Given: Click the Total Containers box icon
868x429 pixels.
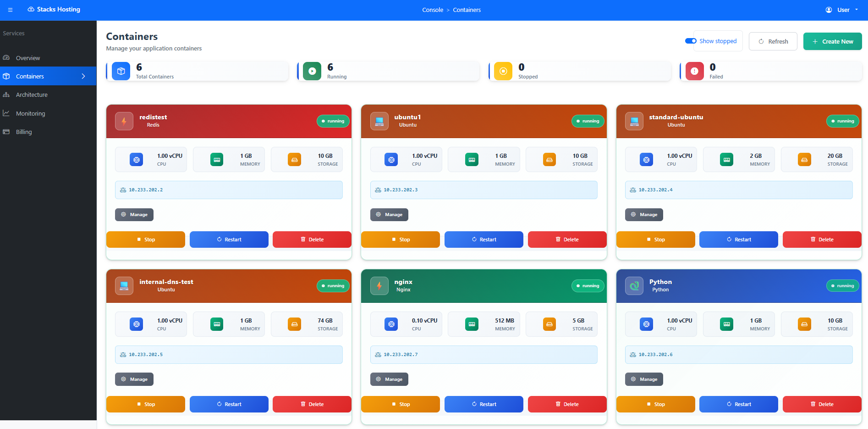Looking at the screenshot, I should 121,71.
